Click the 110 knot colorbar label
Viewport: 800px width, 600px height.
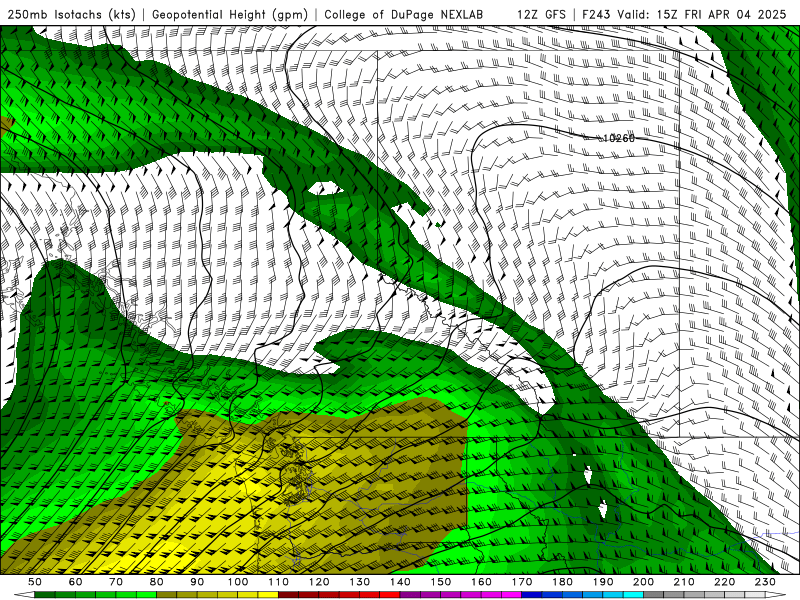[279, 582]
